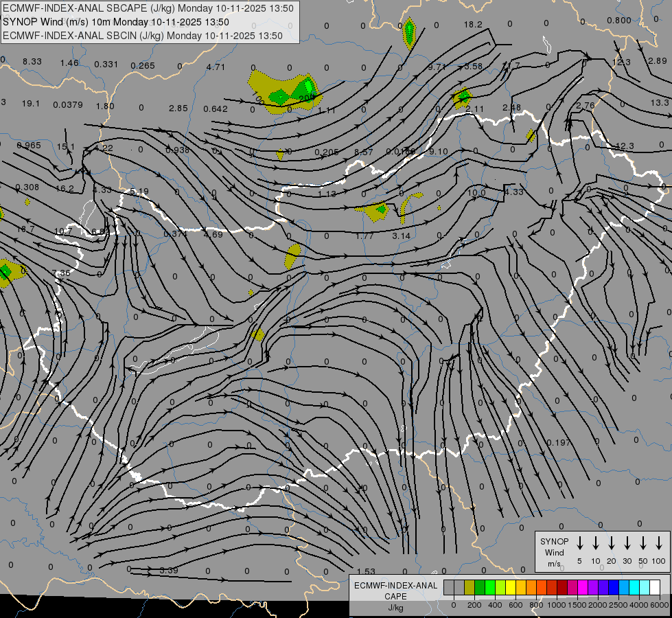Screen dimensions: 672x618
Task: Click the 2.76 value on the map
Action: point(586,106)
